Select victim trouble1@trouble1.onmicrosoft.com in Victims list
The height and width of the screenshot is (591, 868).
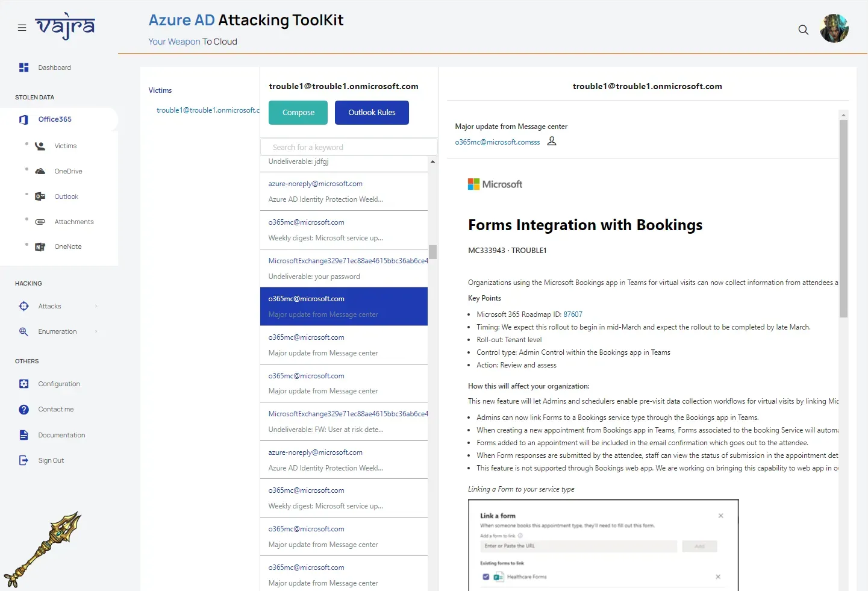[x=208, y=110]
